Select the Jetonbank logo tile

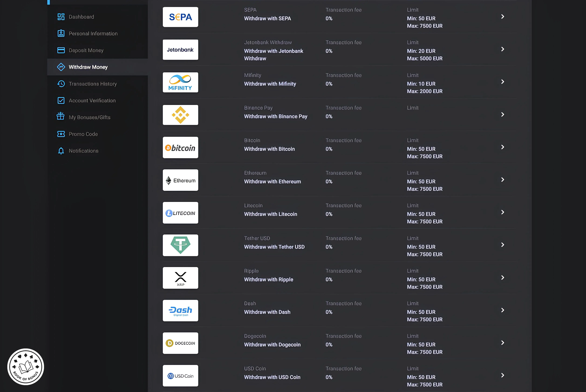[180, 49]
